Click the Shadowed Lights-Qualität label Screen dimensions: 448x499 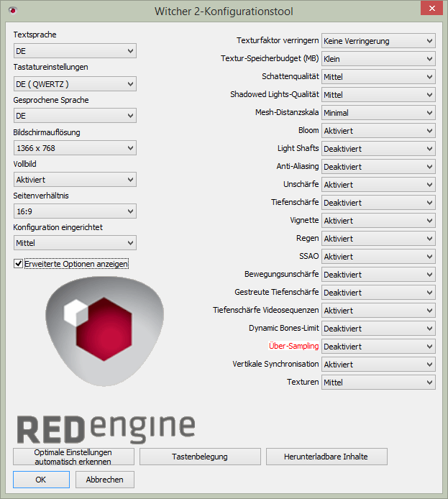(274, 94)
